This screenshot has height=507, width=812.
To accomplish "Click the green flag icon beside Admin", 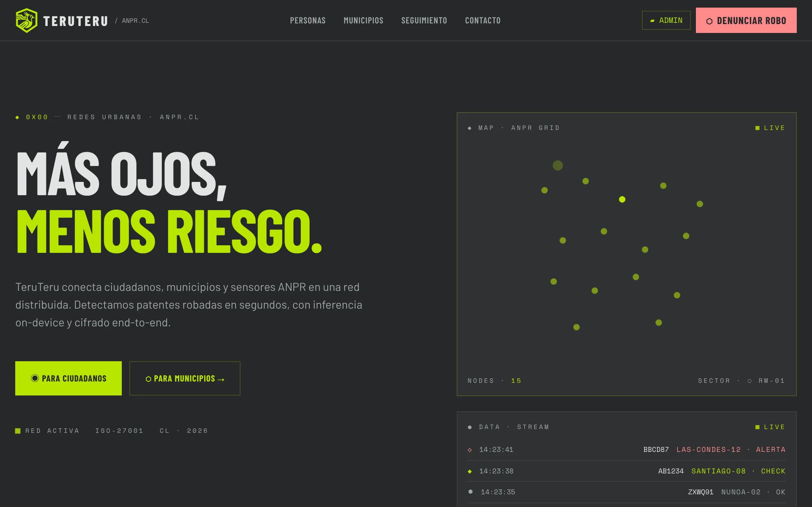I will point(652,21).
